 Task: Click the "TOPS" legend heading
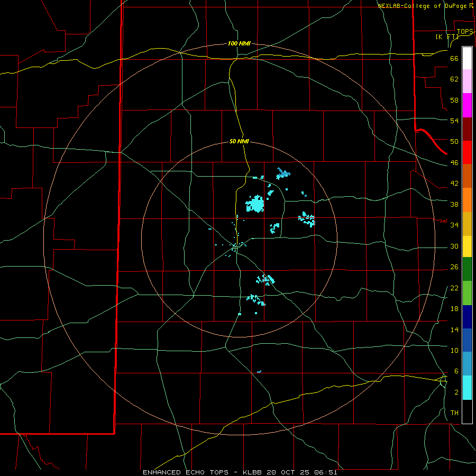(x=464, y=32)
